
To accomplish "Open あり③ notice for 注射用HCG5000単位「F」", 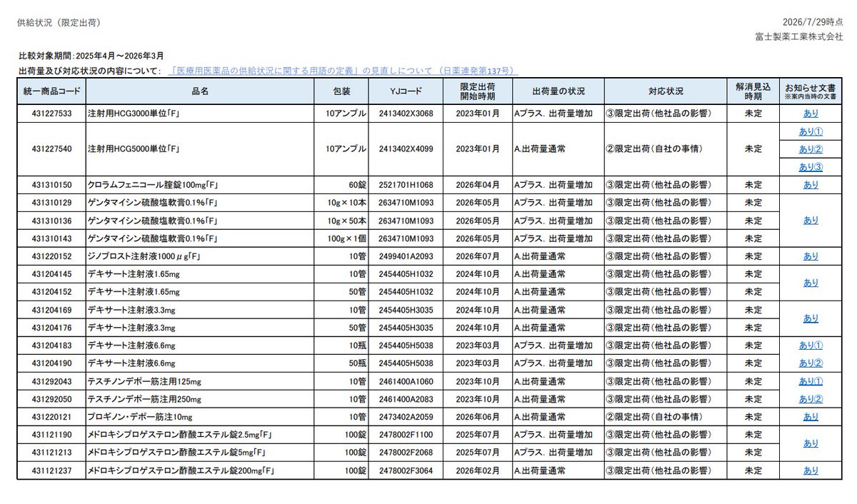I will (811, 167).
